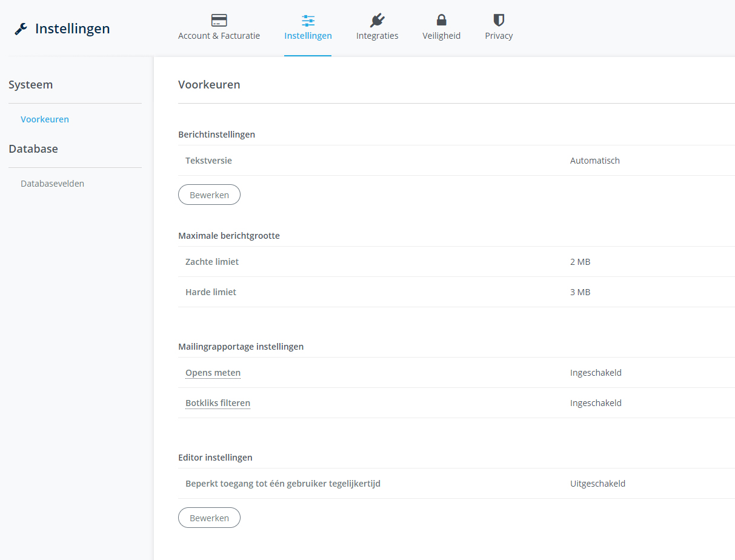
Task: Click the plug icon for Integraties
Action: (x=377, y=21)
